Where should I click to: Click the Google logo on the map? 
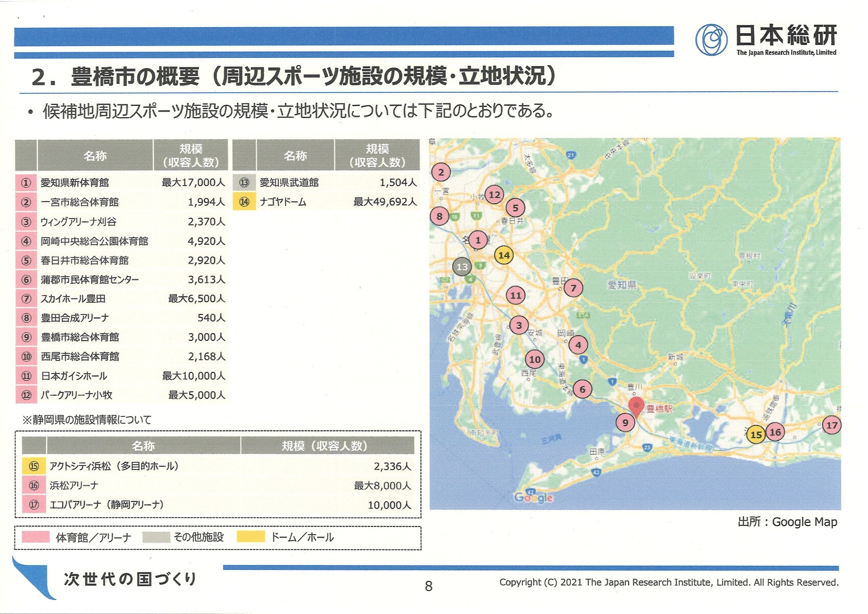(533, 497)
